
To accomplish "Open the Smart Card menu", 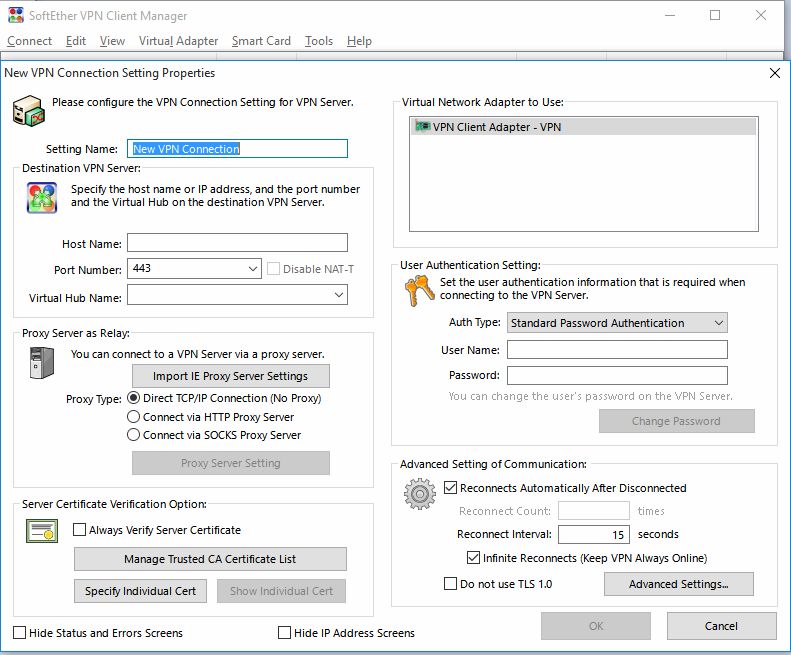I will pos(261,41).
